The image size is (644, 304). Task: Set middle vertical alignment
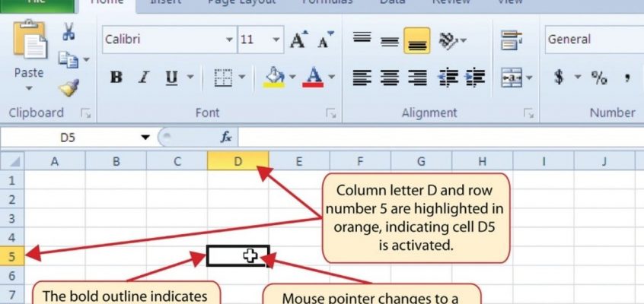click(x=389, y=42)
